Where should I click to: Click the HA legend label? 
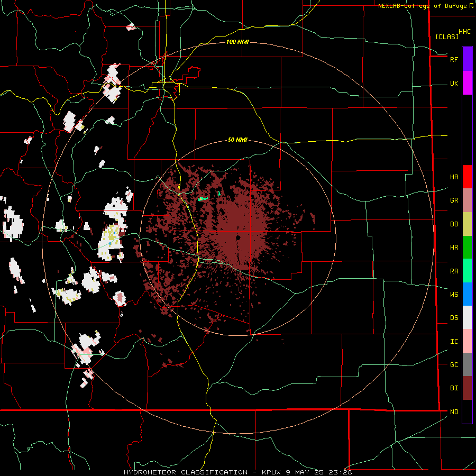[454, 177]
